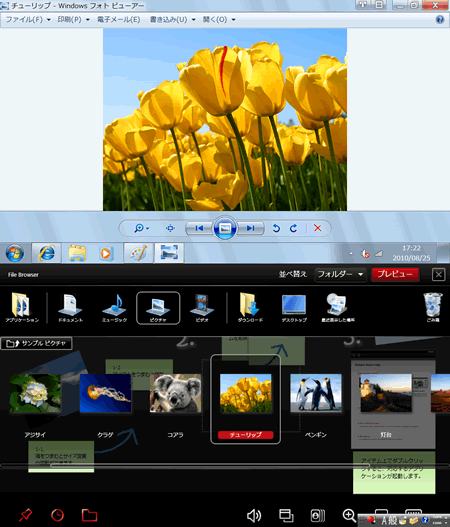Select the チューリップ tulip thumbnail

[x=246, y=393]
